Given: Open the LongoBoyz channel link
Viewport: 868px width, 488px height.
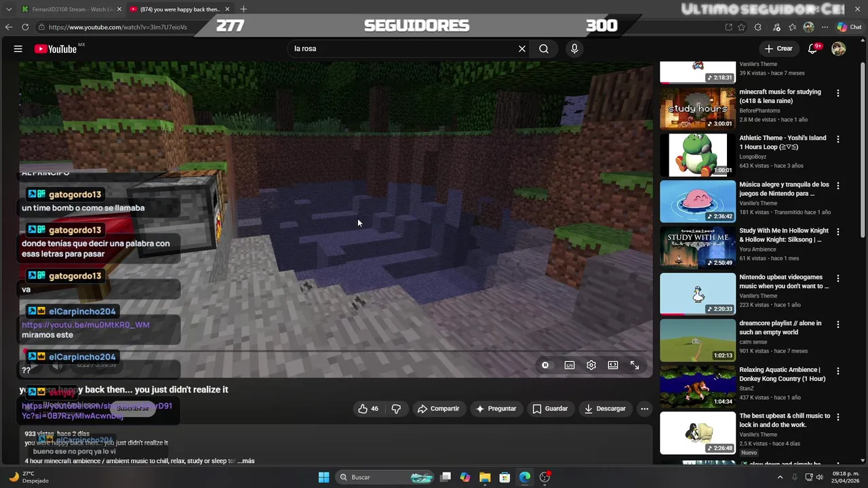Looking at the screenshot, I should (x=754, y=157).
